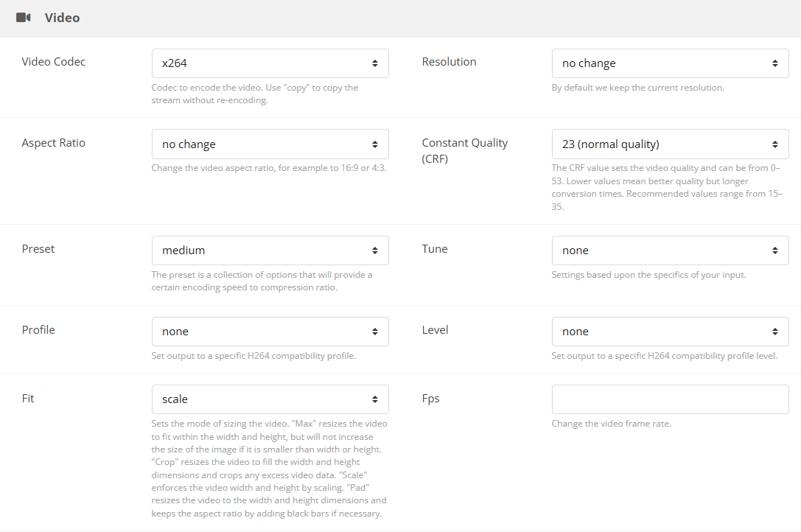
Task: Open the Level dropdown
Action: [671, 332]
